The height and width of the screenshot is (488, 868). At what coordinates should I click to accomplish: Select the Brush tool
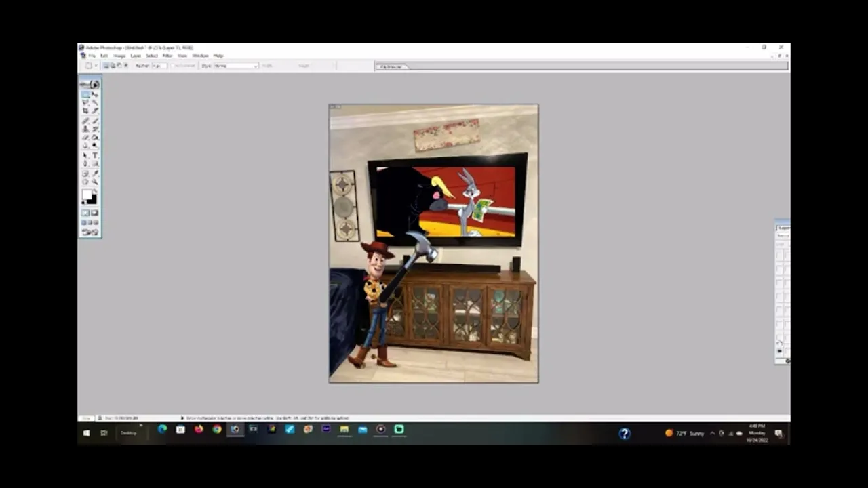click(95, 121)
